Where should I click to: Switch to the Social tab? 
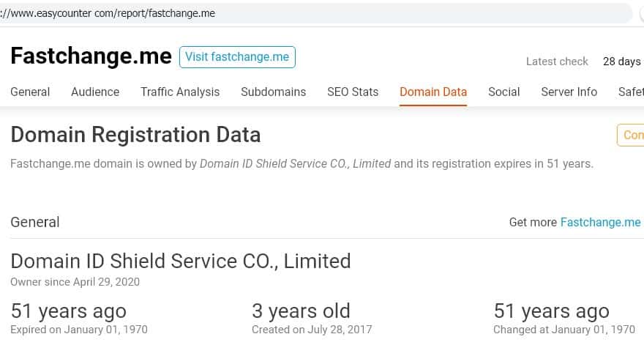click(503, 92)
